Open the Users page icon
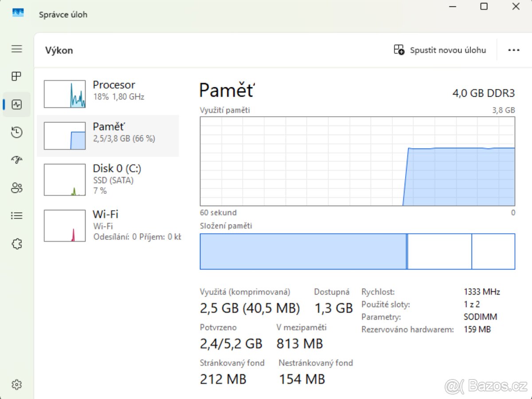Viewport: 532px width, 399px height. 17,188
